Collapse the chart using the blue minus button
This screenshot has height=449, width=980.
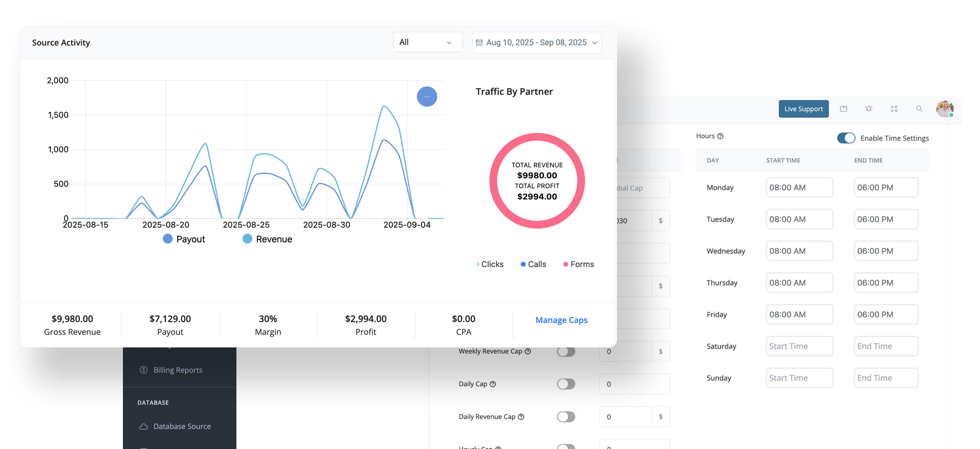427,97
